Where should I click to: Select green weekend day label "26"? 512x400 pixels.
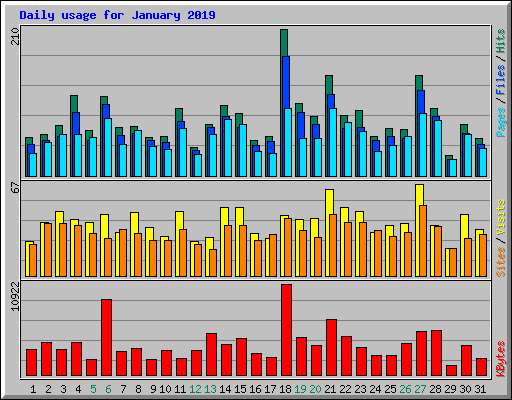(x=405, y=389)
